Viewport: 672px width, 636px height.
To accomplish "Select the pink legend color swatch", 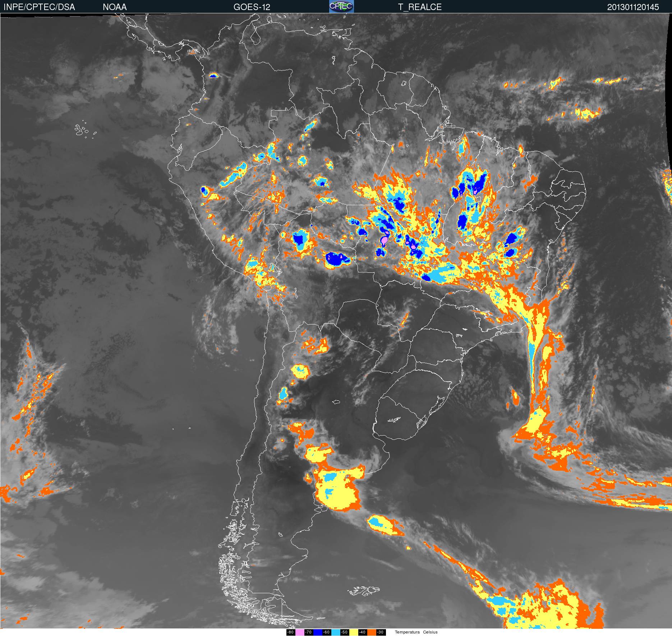I will (300, 632).
